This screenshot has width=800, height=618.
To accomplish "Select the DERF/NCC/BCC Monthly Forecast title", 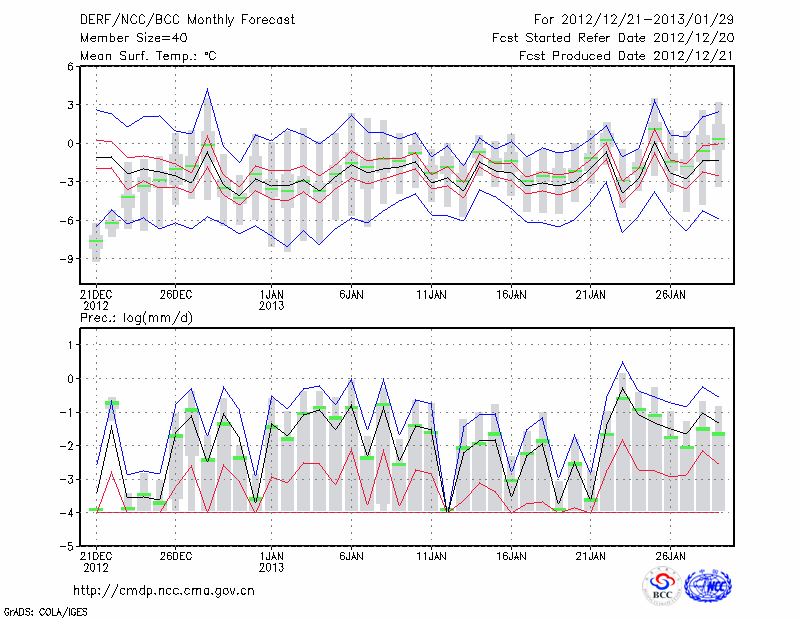I will point(186,19).
